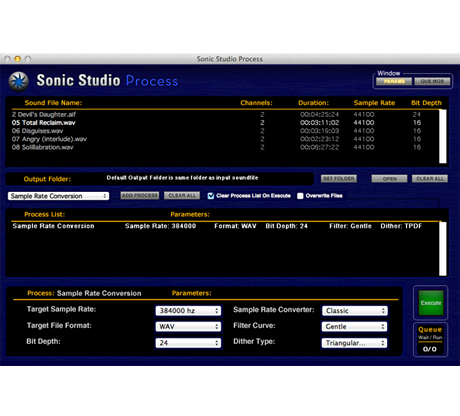
Task: Open Sample Rate Converter Classic dropdown
Action: pyautogui.click(x=355, y=311)
